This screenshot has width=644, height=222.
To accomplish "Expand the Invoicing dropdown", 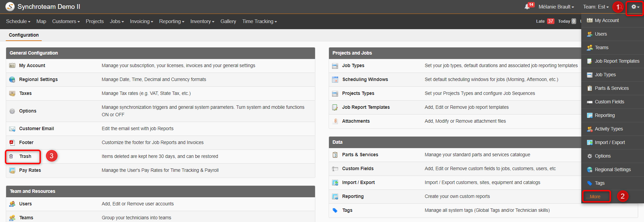I will [141, 21].
